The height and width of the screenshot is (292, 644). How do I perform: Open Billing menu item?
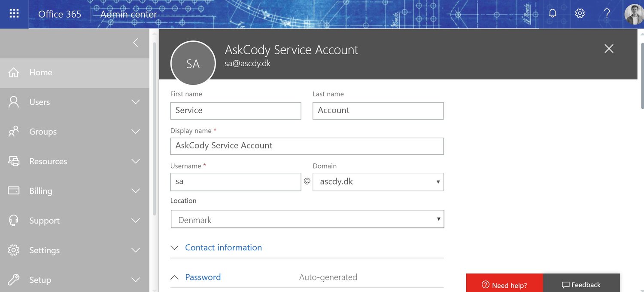75,191
